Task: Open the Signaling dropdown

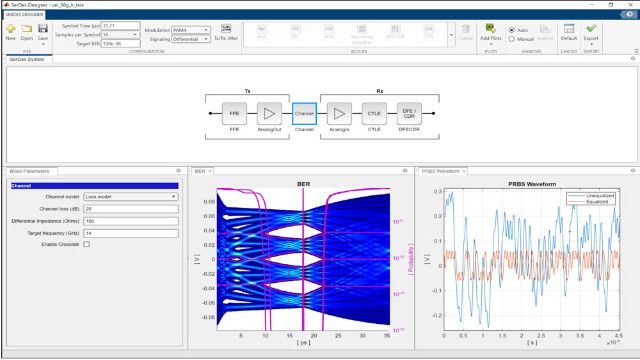Action: coord(191,39)
